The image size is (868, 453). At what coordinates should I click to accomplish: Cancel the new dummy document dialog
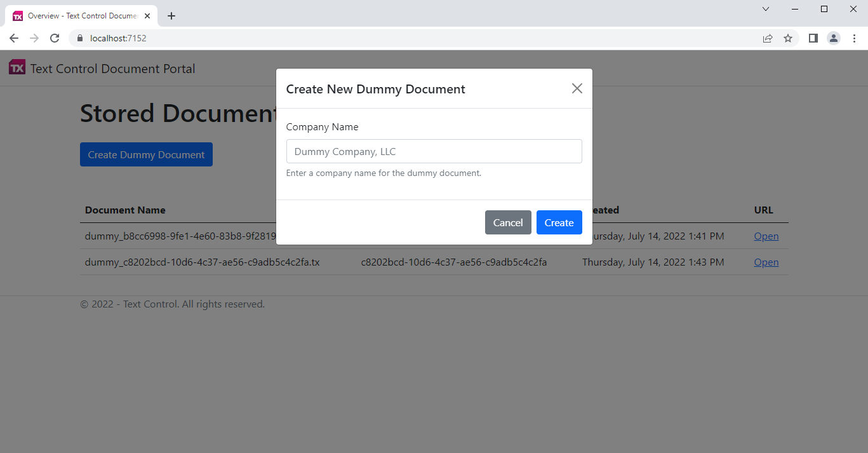508,222
